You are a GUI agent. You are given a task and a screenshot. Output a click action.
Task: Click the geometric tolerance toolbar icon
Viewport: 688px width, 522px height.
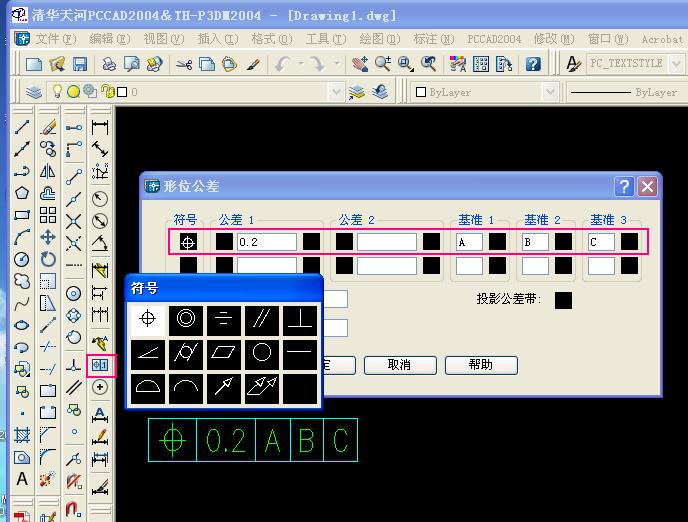[x=100, y=365]
